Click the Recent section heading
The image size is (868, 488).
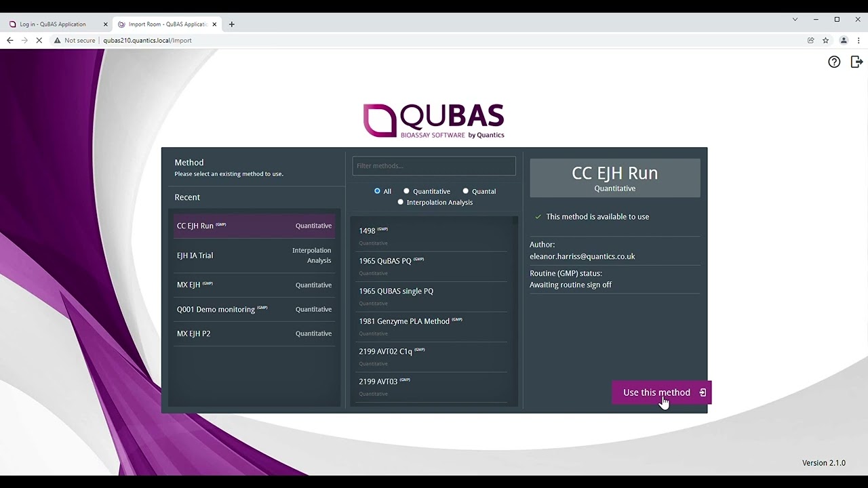(187, 197)
